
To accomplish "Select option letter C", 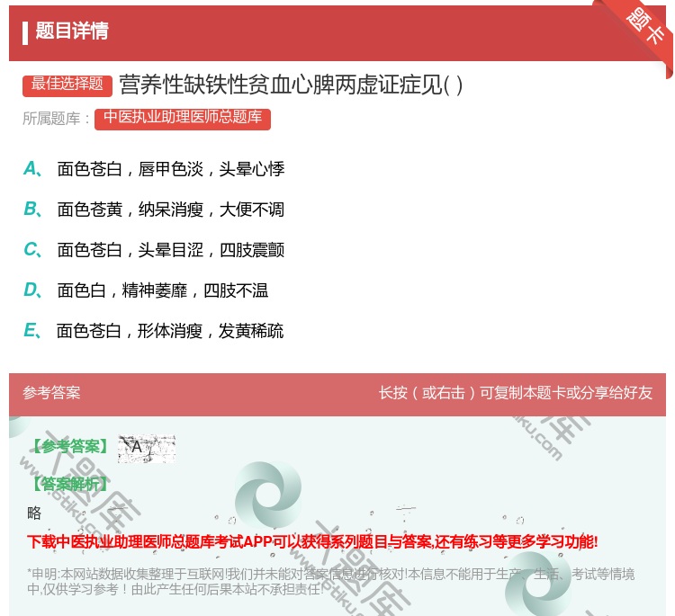I will point(31,249).
